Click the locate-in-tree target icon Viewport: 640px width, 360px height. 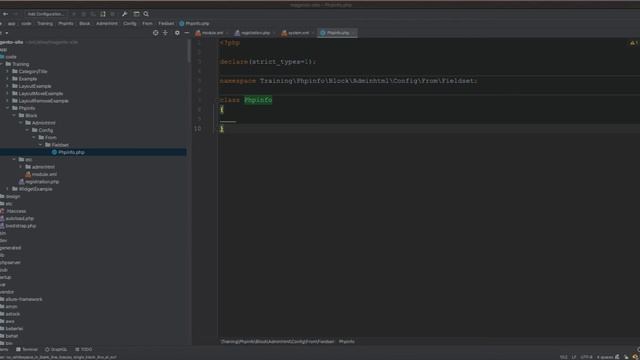156,33
